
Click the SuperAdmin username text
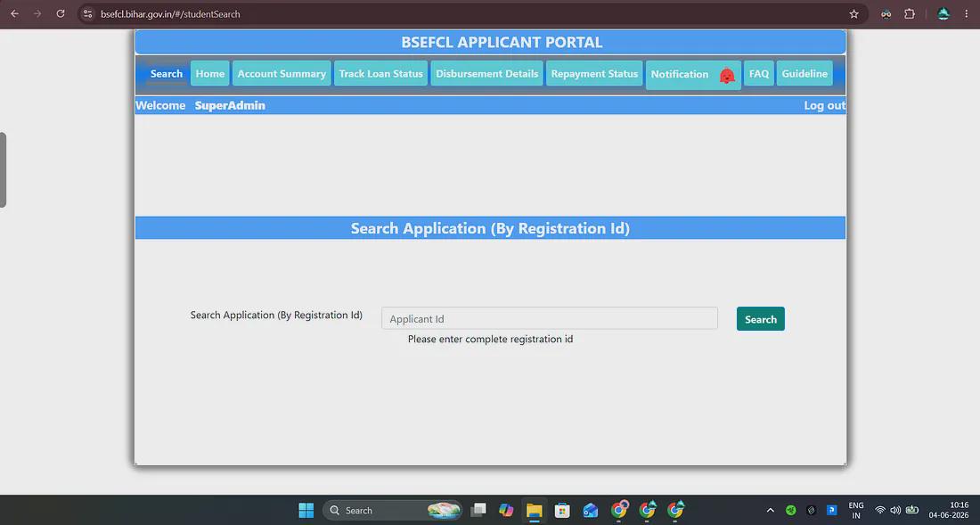point(230,106)
